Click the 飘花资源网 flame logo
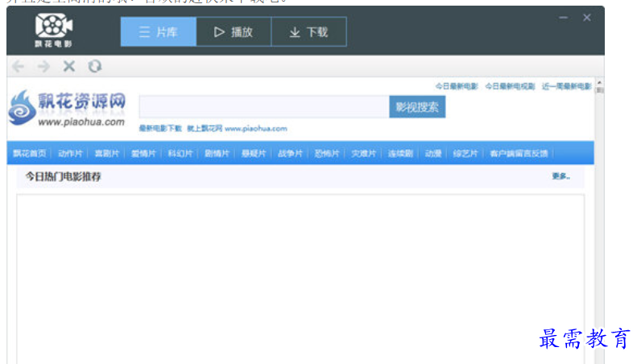637x364 pixels. coord(67,108)
